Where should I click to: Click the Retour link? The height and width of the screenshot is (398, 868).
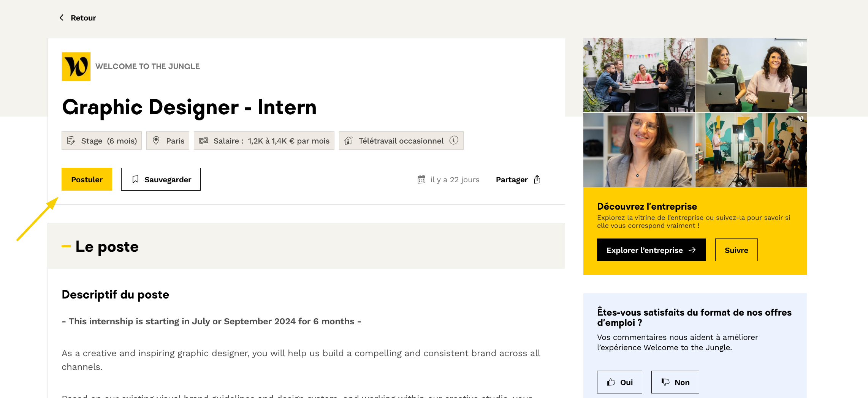[83, 18]
